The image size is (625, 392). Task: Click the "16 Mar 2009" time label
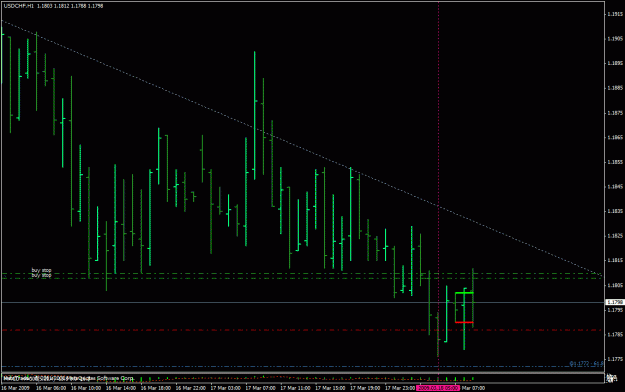15,388
